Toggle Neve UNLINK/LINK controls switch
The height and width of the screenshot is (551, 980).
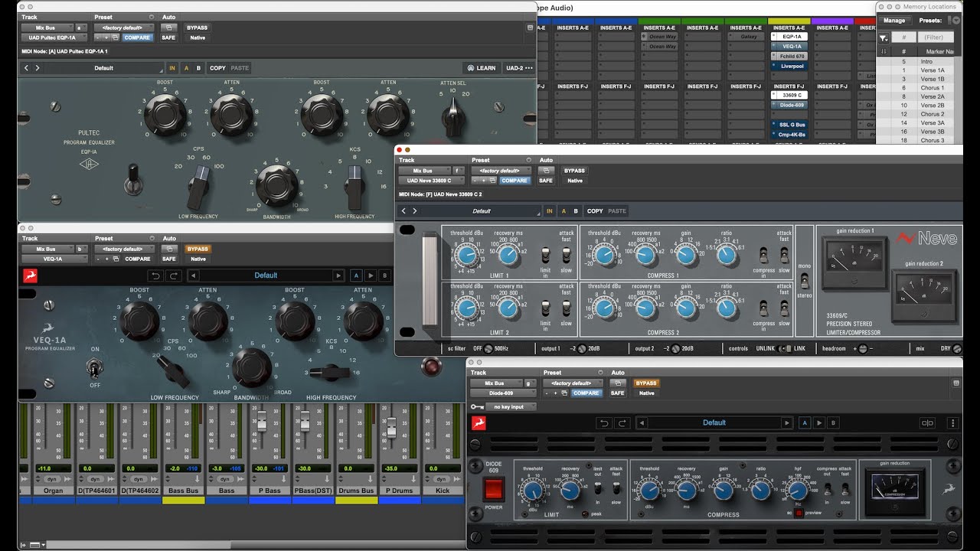click(x=783, y=349)
